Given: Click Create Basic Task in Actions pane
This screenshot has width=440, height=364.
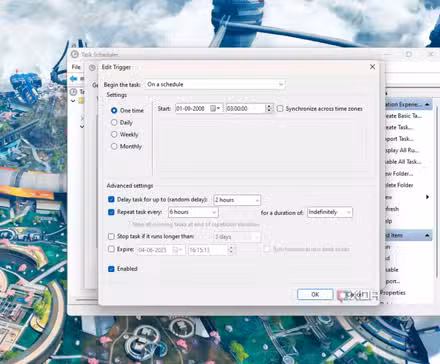Looking at the screenshot, I should [404, 116].
